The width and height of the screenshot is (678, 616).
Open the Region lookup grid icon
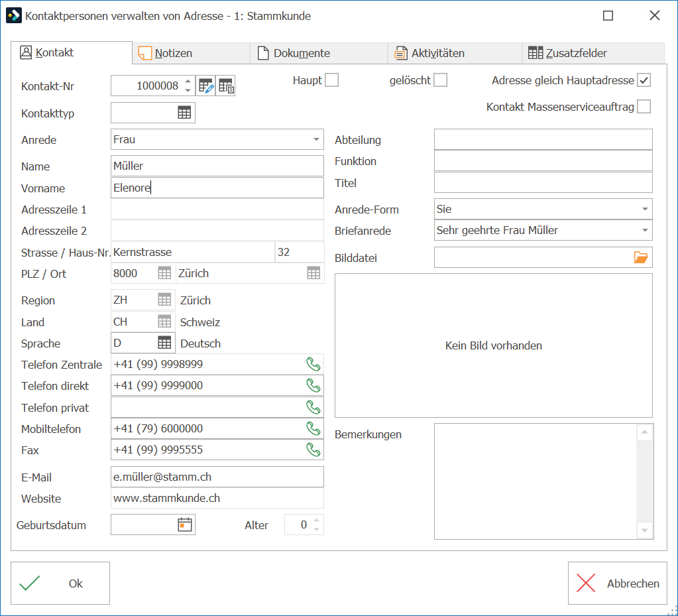pyautogui.click(x=164, y=300)
